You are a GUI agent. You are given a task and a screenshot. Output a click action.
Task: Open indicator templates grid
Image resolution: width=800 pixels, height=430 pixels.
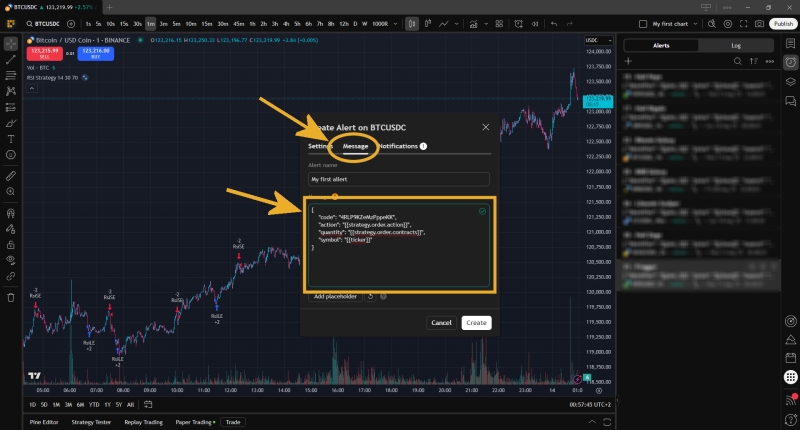[x=499, y=24]
